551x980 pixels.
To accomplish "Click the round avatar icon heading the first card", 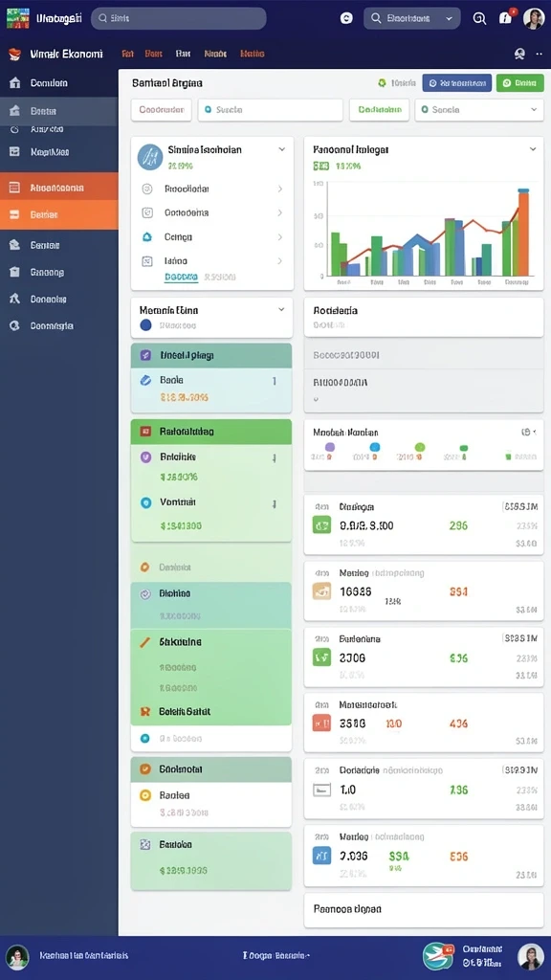I will (150, 157).
